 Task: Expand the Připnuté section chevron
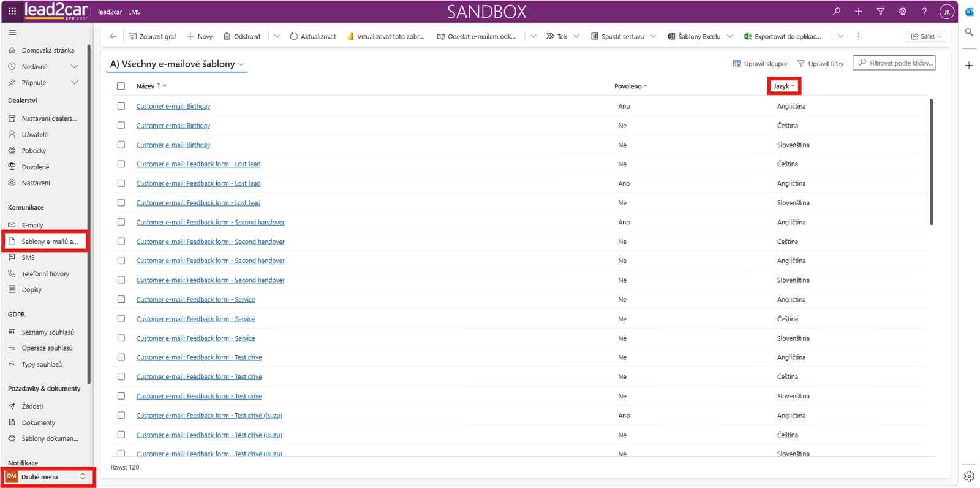(75, 82)
